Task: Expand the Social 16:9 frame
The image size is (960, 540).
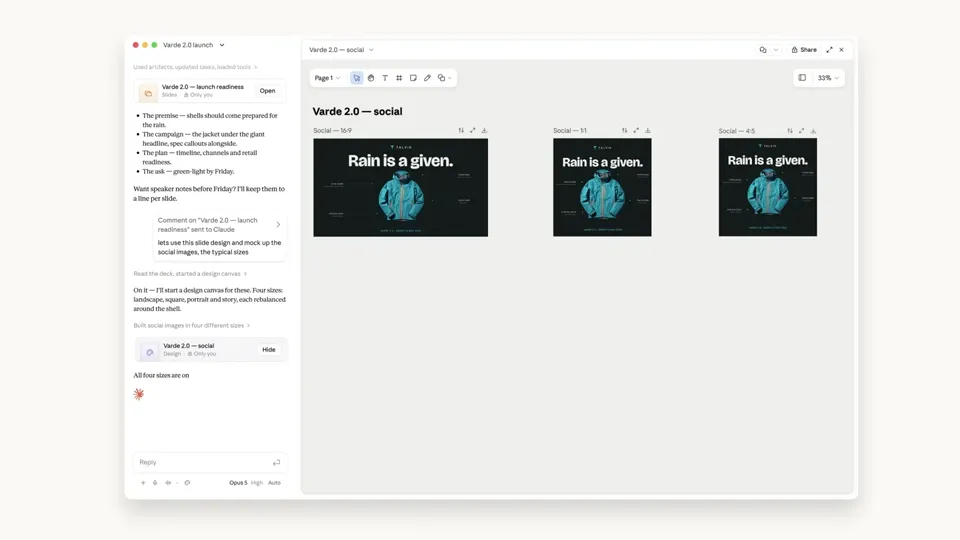Action: tap(473, 130)
